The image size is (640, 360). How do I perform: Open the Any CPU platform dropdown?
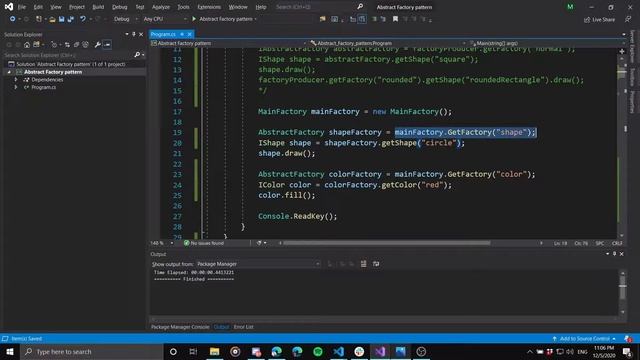165,19
